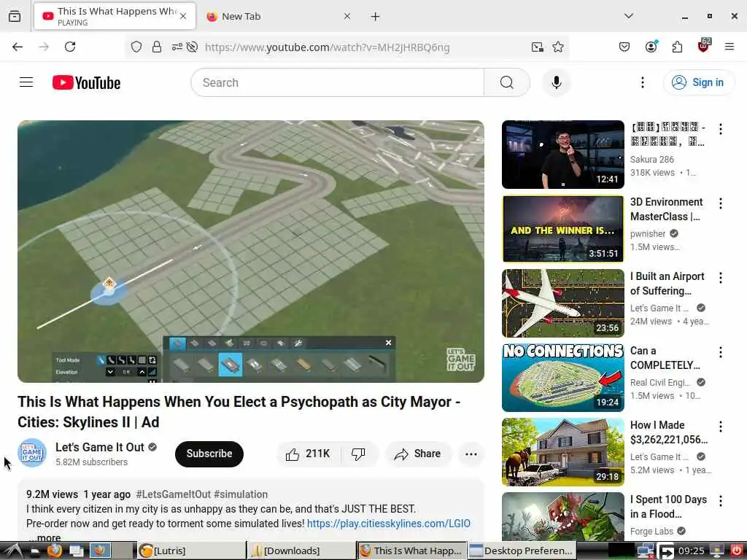Open the play.citiesskylines.com/LGIO link
Screen dimensions: 747x560
coord(388,524)
